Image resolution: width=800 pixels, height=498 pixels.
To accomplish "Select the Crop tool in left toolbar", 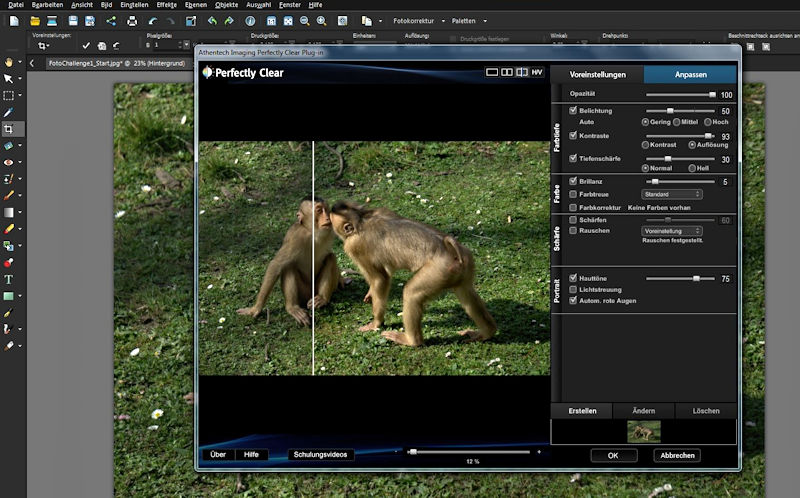I will [8, 129].
